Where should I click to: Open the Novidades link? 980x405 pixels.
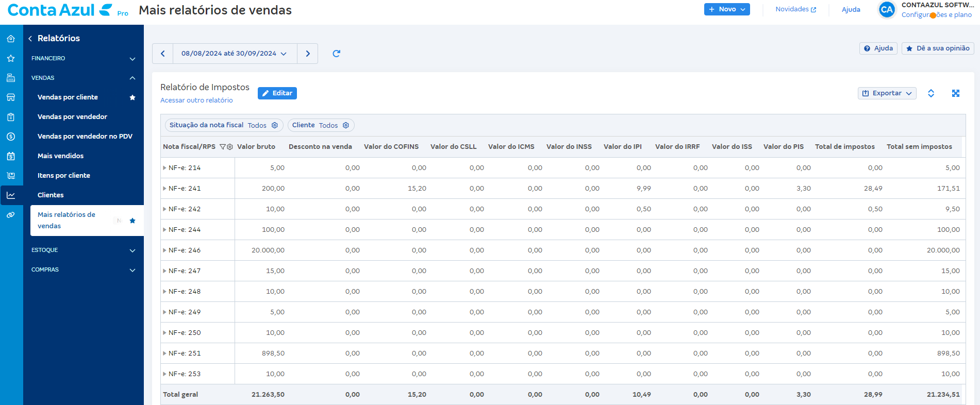point(796,9)
